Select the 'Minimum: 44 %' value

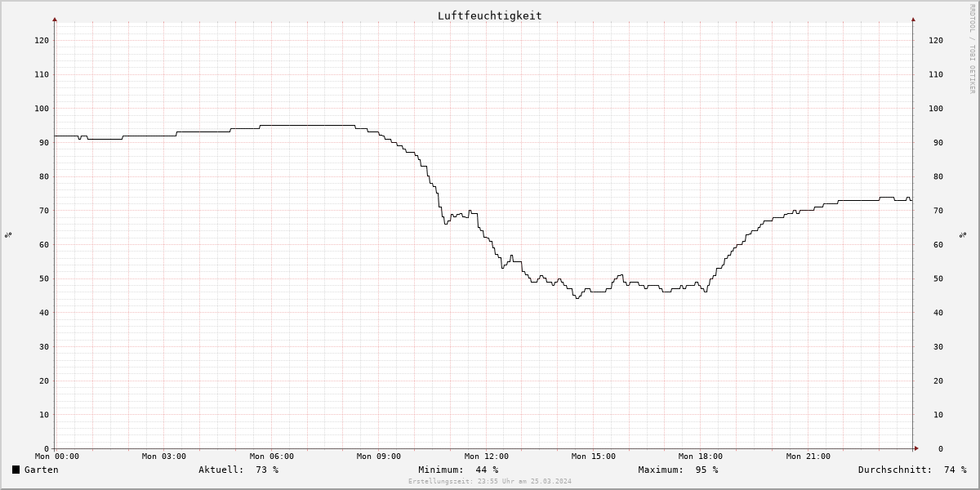point(458,470)
